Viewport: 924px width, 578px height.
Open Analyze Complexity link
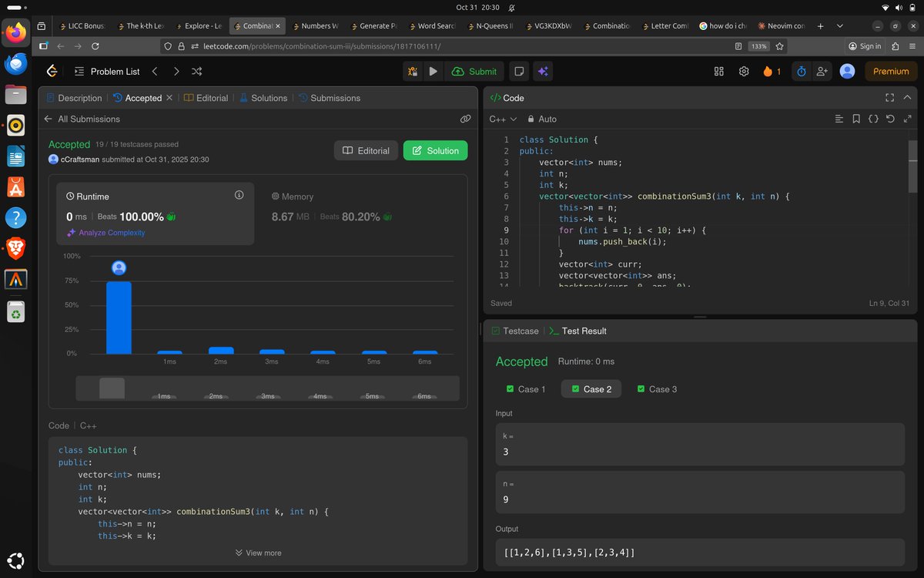click(x=111, y=232)
